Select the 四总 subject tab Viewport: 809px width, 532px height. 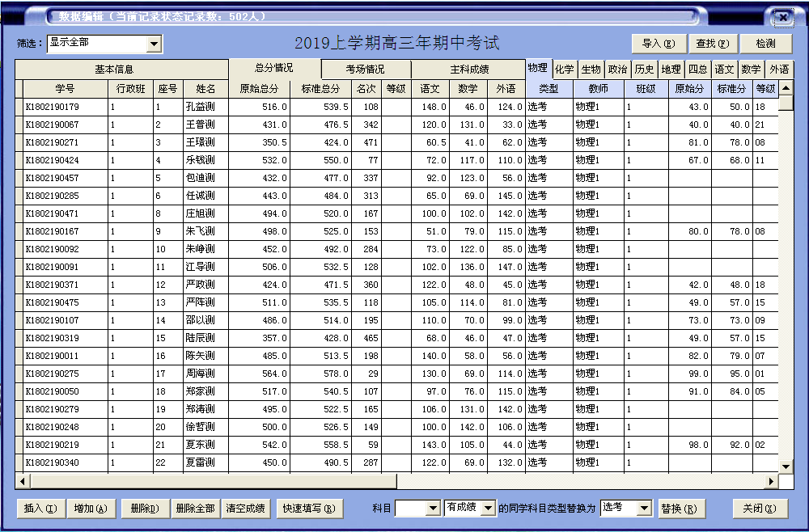click(698, 70)
